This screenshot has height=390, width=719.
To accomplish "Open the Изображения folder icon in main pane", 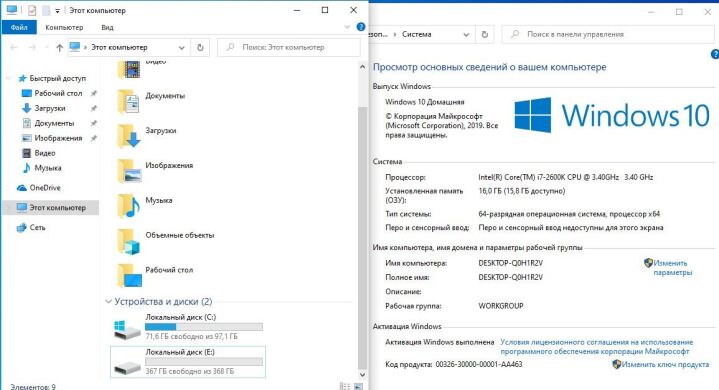I will click(x=128, y=171).
